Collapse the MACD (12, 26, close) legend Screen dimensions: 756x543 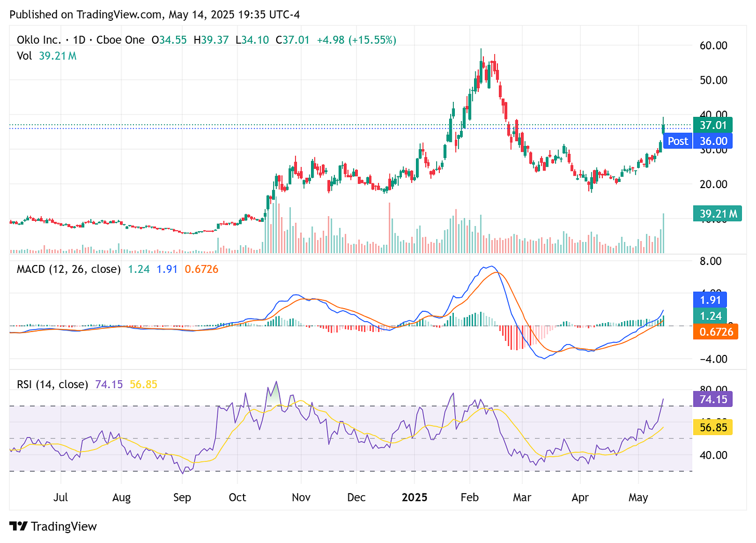(67, 269)
